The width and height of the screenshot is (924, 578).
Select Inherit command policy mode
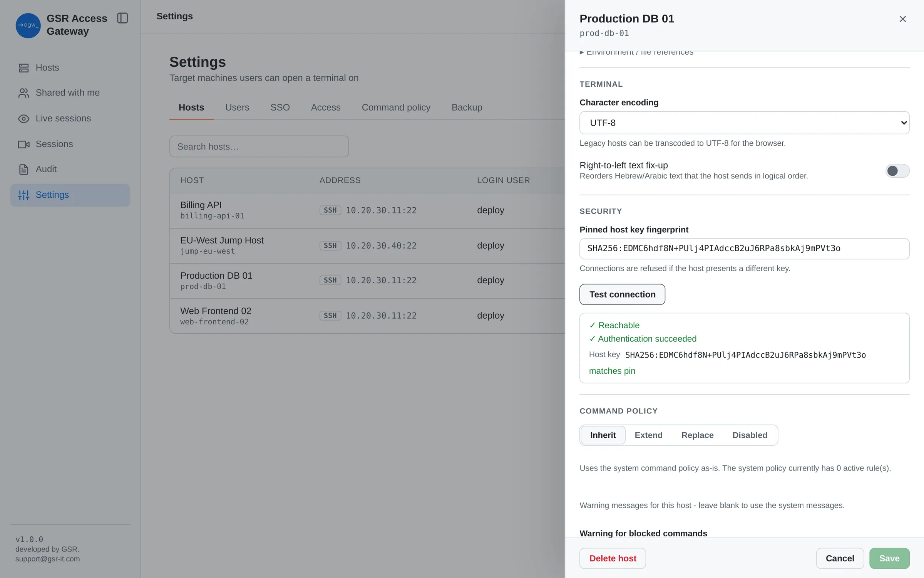(x=603, y=435)
